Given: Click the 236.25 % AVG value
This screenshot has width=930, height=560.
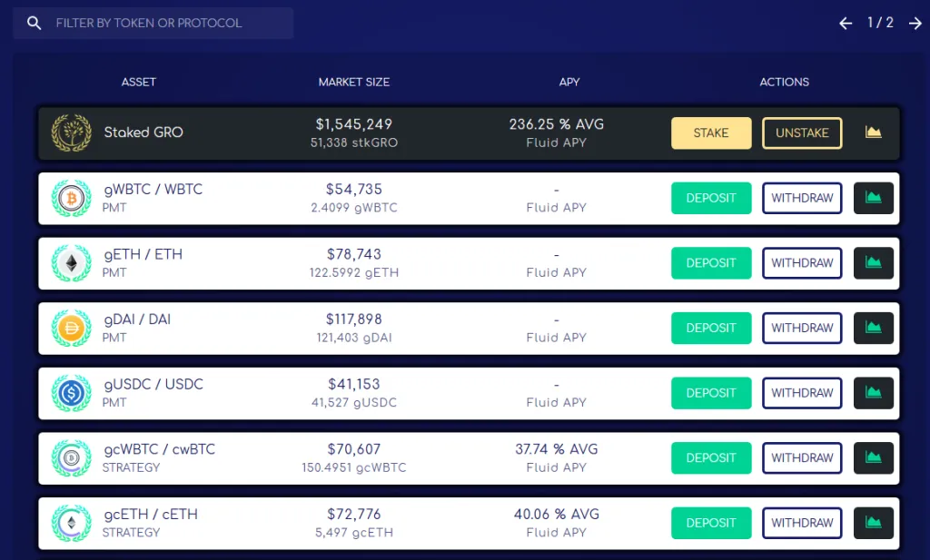Looking at the screenshot, I should tap(557, 124).
